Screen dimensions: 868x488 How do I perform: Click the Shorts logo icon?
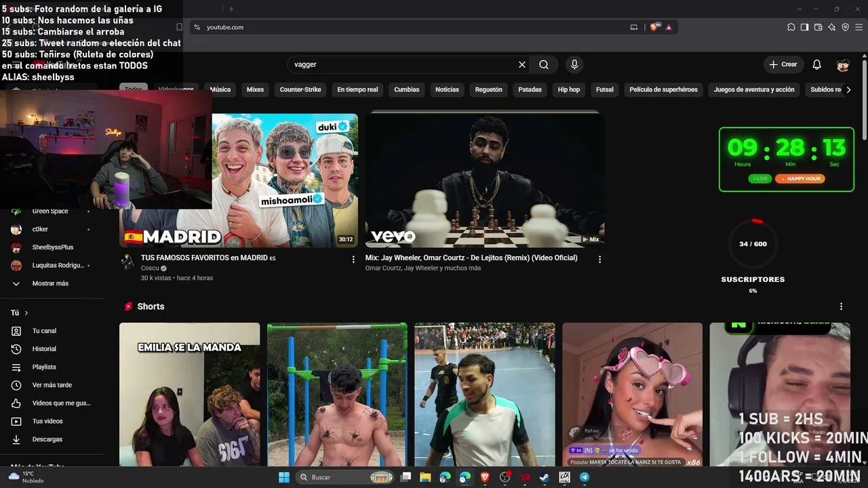[x=128, y=306]
